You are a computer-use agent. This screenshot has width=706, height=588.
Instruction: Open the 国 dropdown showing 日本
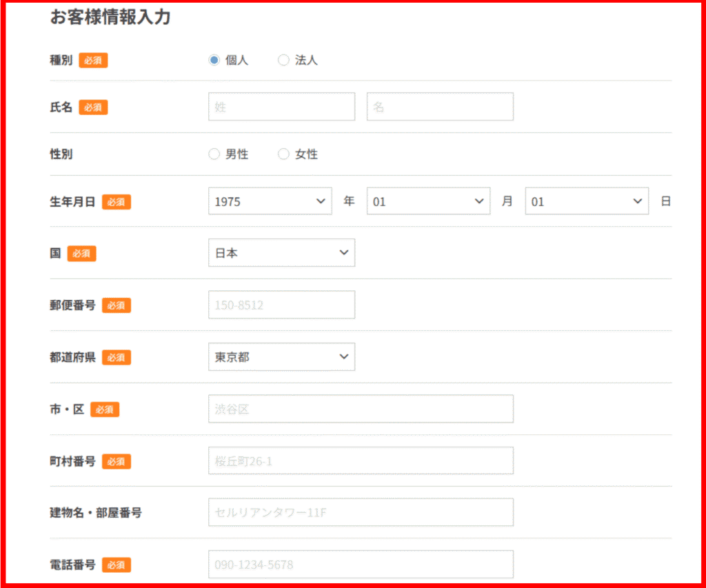click(x=281, y=253)
